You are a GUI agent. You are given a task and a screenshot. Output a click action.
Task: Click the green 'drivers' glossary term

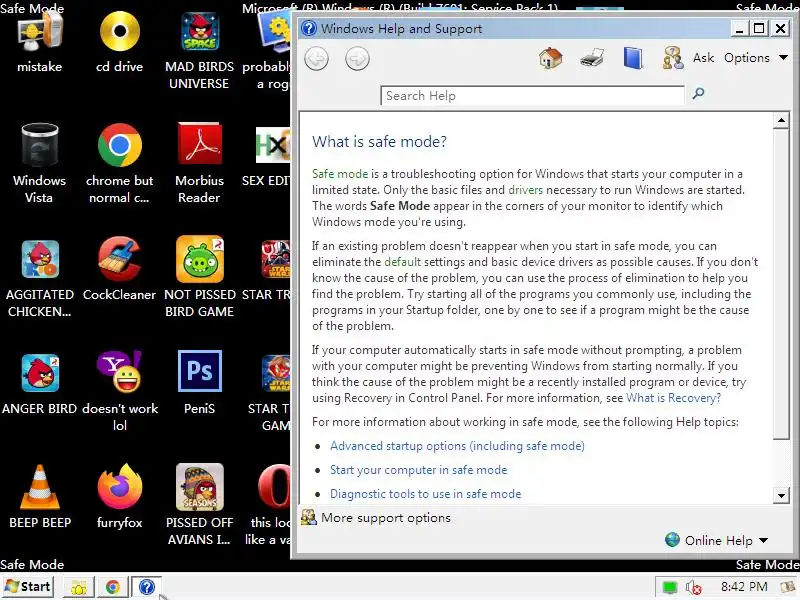point(526,190)
